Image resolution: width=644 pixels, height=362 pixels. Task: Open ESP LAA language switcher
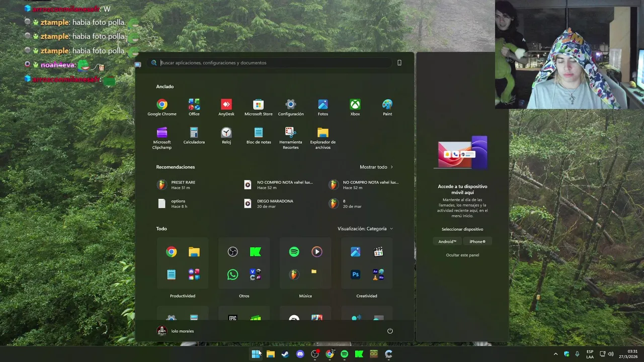590,354
